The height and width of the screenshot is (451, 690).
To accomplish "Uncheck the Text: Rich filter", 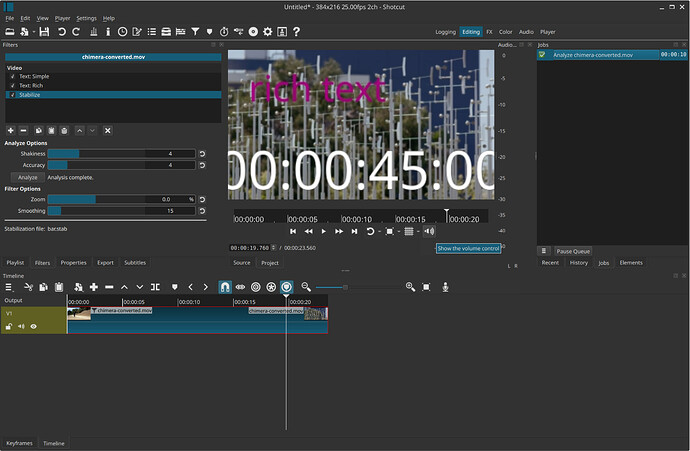I will 13,85.
